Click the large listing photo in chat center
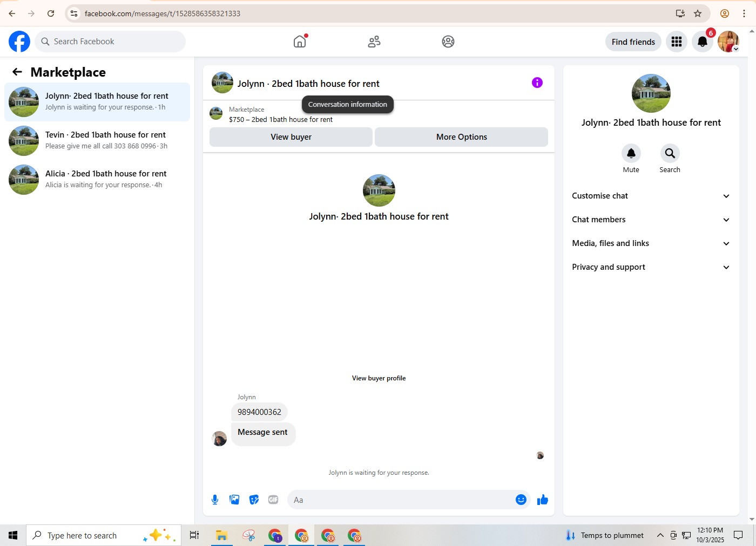This screenshot has height=546, width=756. (x=379, y=190)
